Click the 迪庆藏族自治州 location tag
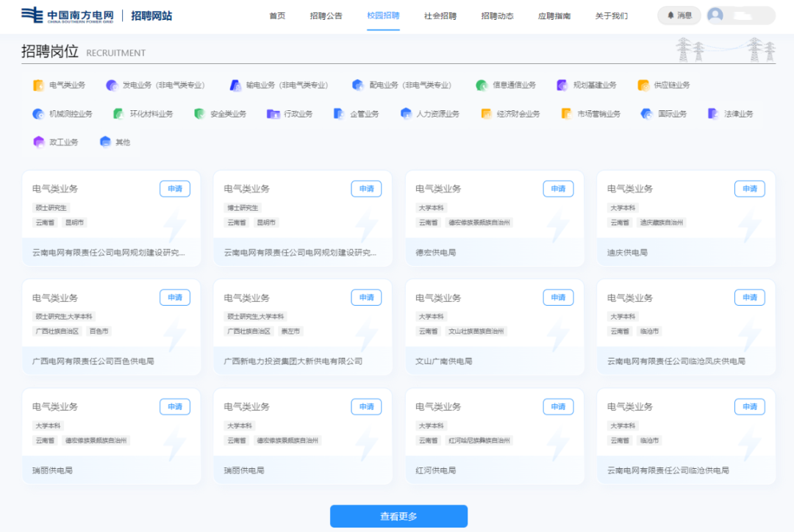This screenshot has width=794, height=532. [x=662, y=223]
